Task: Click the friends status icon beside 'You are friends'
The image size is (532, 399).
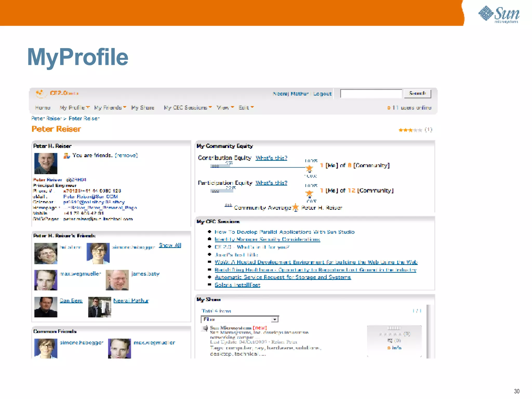Action: point(66,156)
